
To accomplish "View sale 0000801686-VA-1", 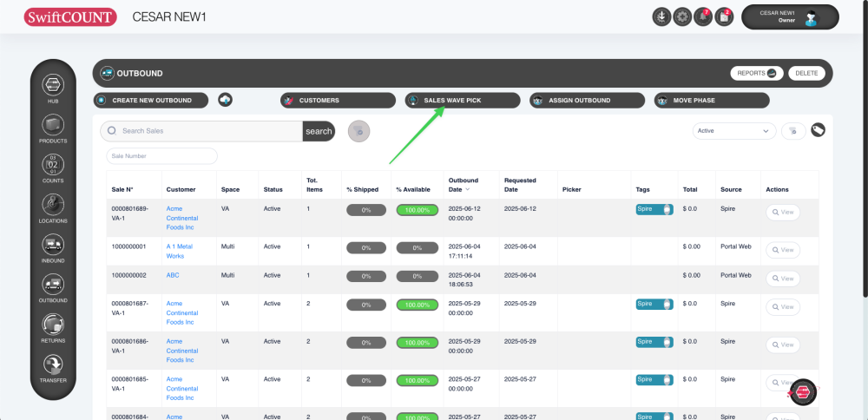I will coord(783,345).
